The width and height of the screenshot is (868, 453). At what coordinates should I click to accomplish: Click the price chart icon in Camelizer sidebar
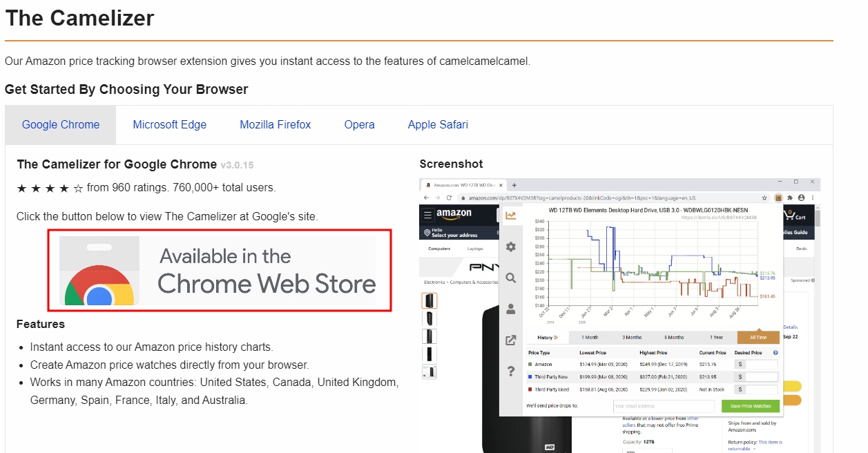click(511, 215)
